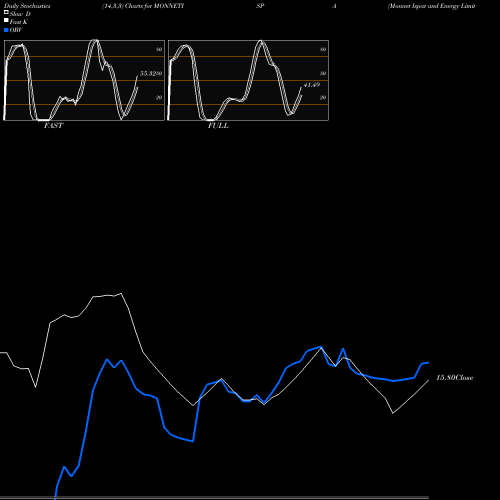
Task: Click the FULL stochastic chart thumbnail
Action: click(248, 80)
